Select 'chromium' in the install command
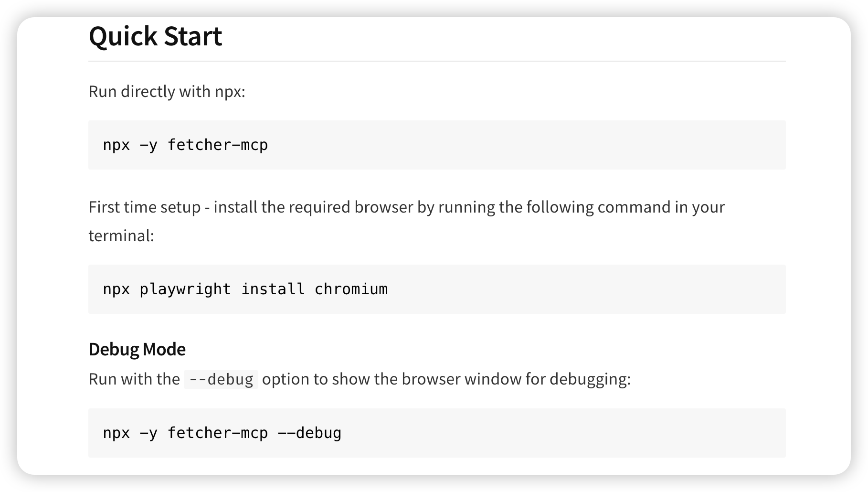868x492 pixels. pos(351,289)
